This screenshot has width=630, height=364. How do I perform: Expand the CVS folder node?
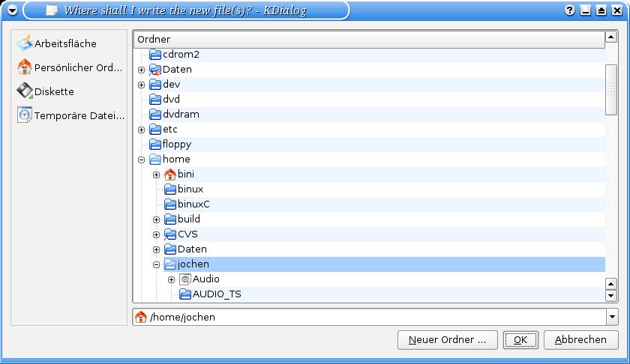click(156, 234)
